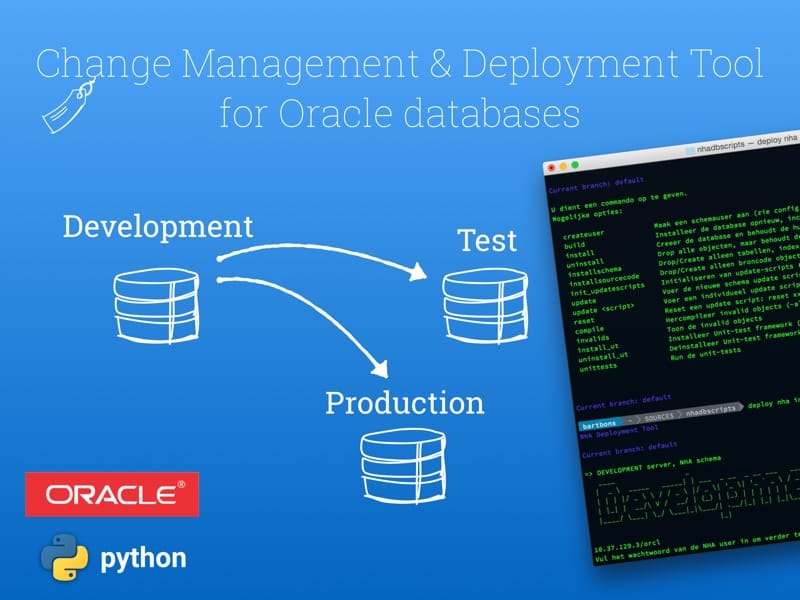Close the terminal with the red button
The height and width of the screenshot is (600, 800).
pos(551,167)
